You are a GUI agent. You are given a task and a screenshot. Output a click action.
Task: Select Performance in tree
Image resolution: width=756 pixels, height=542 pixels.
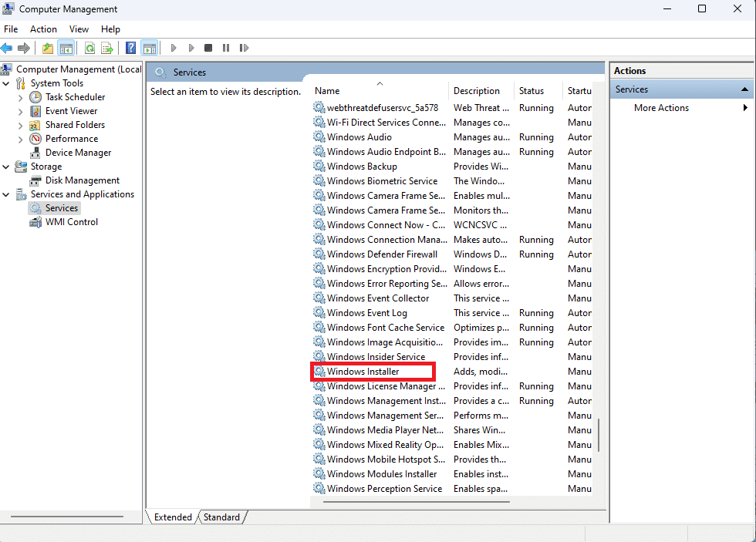[x=71, y=139]
